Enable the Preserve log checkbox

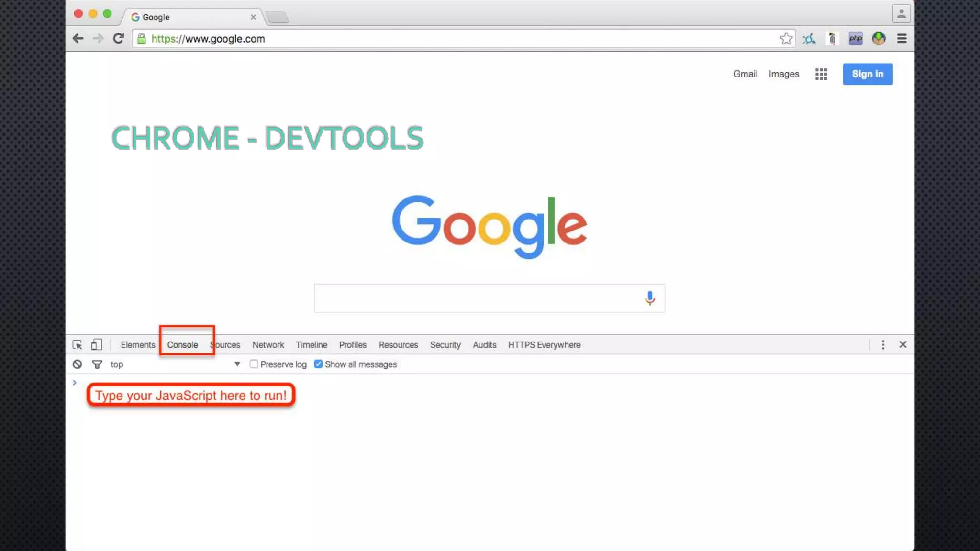(x=254, y=364)
